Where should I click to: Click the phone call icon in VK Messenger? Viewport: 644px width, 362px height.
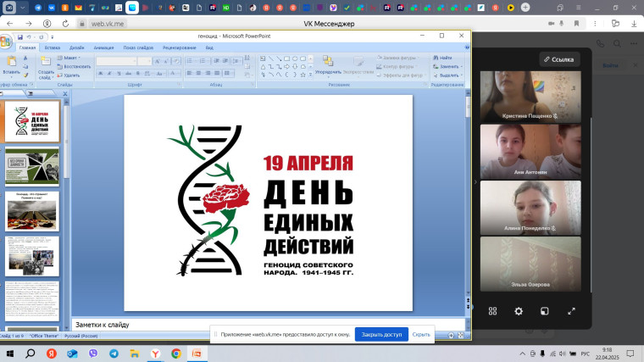pyautogui.click(x=600, y=43)
